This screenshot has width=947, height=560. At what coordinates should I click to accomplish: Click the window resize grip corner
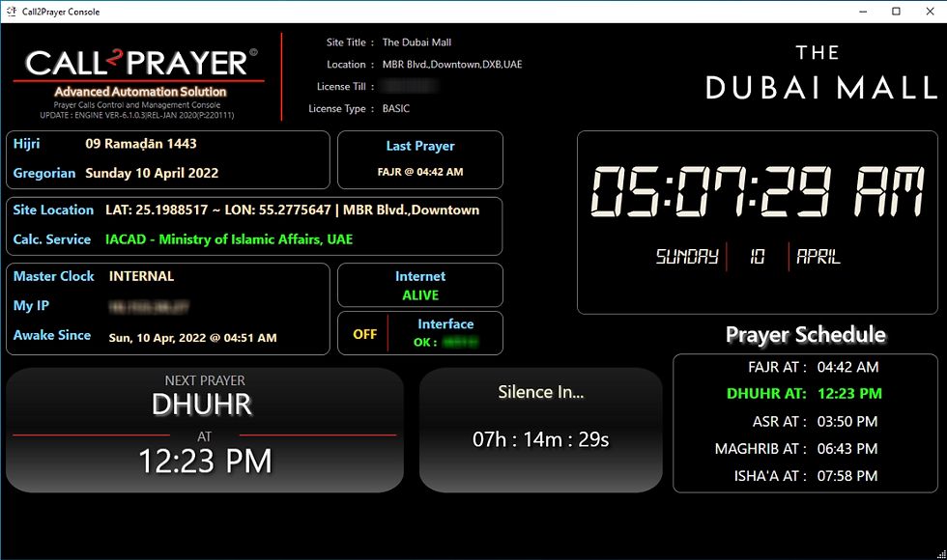(x=941, y=554)
